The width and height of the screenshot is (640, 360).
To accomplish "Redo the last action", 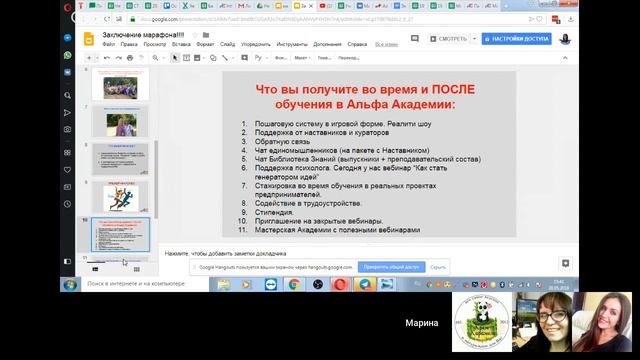I will (x=118, y=58).
